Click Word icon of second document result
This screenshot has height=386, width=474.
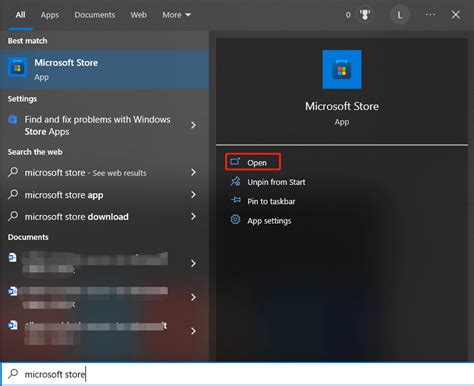12,291
